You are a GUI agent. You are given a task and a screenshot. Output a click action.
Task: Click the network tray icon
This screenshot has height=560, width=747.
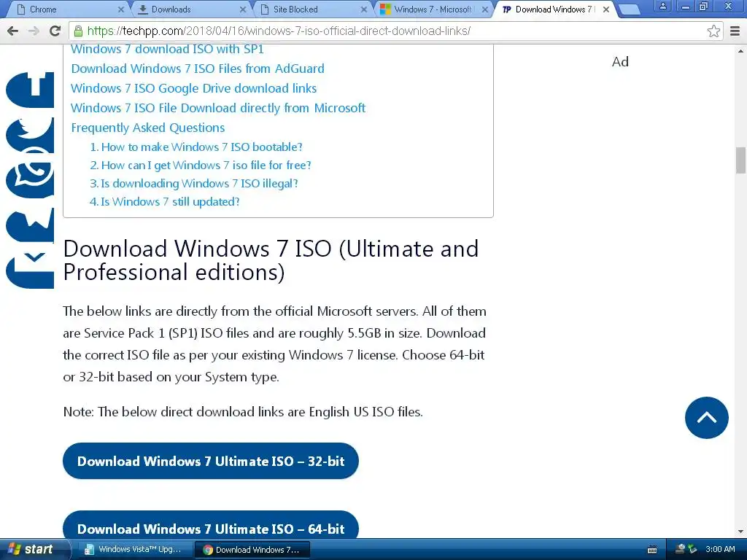coord(681,549)
